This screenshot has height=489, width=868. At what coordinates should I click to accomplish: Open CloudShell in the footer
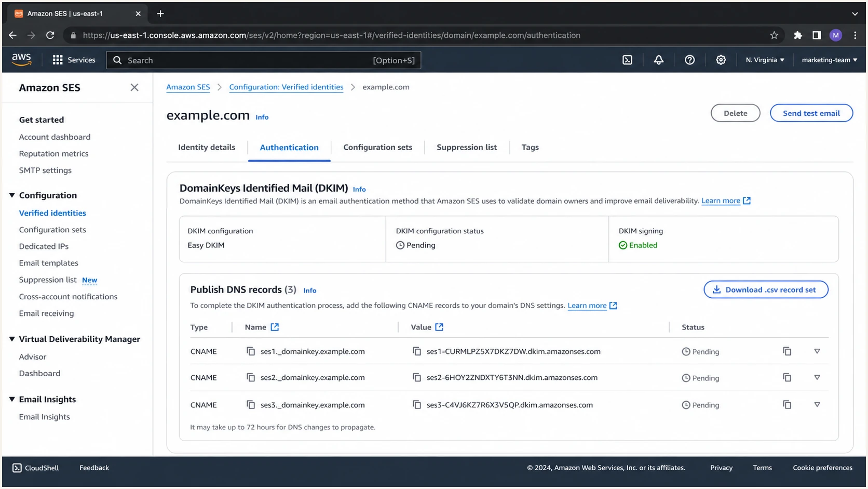click(x=36, y=468)
